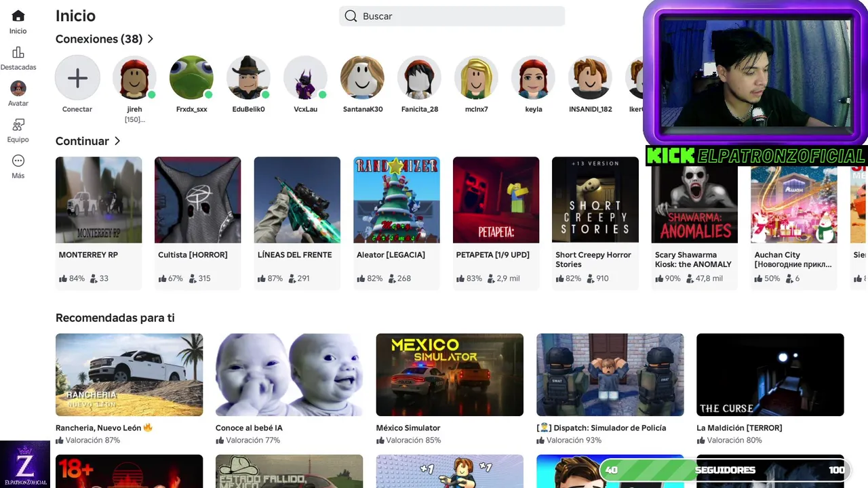Click the 84% rating on MONTERREY RP
868x488 pixels.
click(x=72, y=279)
